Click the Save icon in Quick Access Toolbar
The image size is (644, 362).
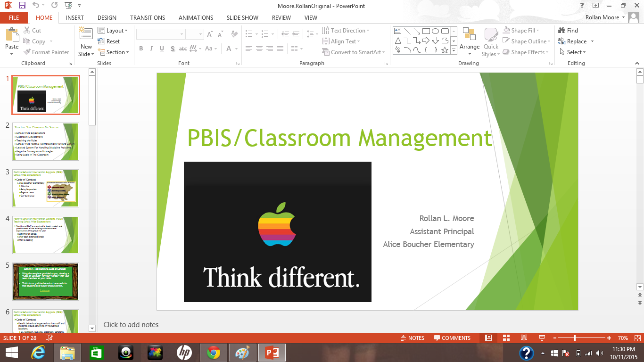click(x=22, y=6)
